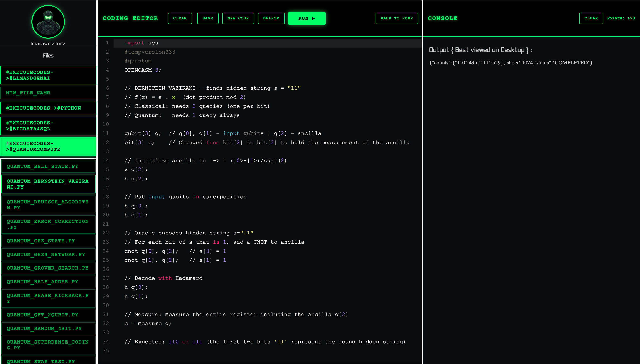Click the '#tempversion333' comment line
This screenshot has width=640, height=364.
pos(150,52)
